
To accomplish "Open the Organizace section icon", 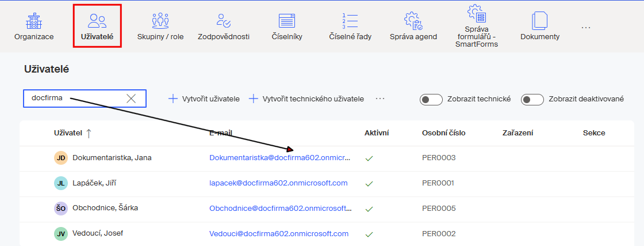I will pyautogui.click(x=34, y=21).
